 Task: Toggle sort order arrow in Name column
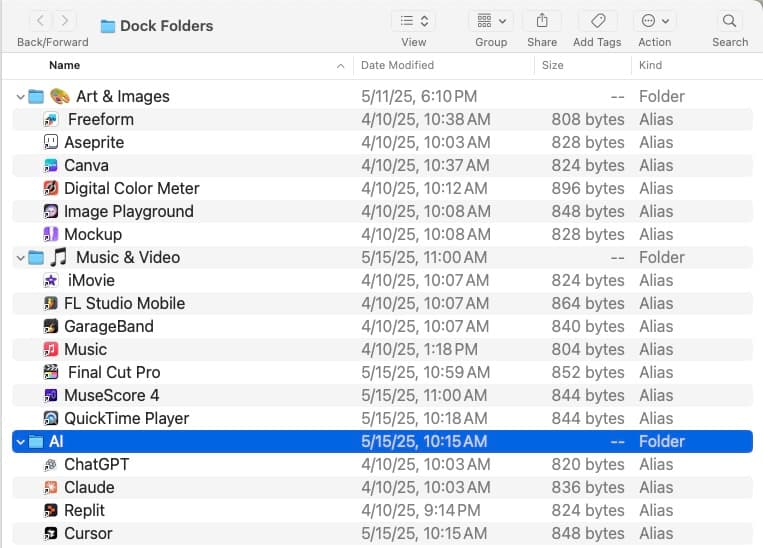(341, 66)
